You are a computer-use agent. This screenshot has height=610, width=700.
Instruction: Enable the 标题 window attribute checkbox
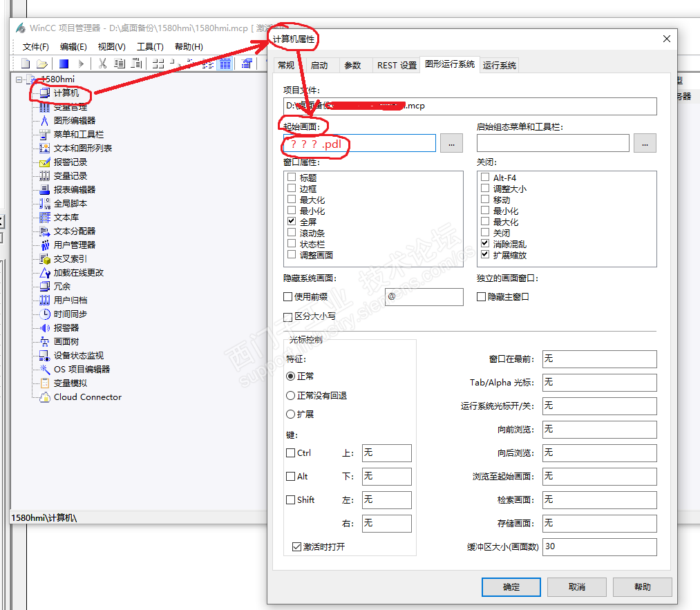[x=292, y=177]
